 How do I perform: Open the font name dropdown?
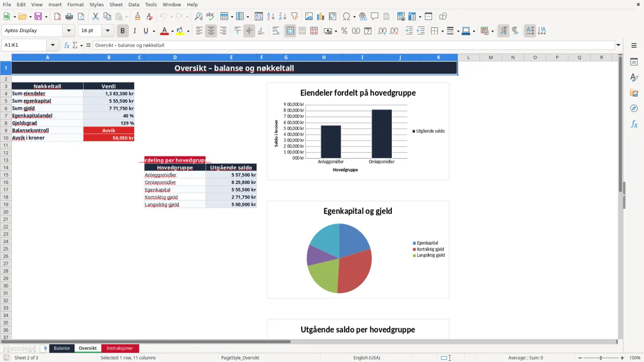[69, 31]
